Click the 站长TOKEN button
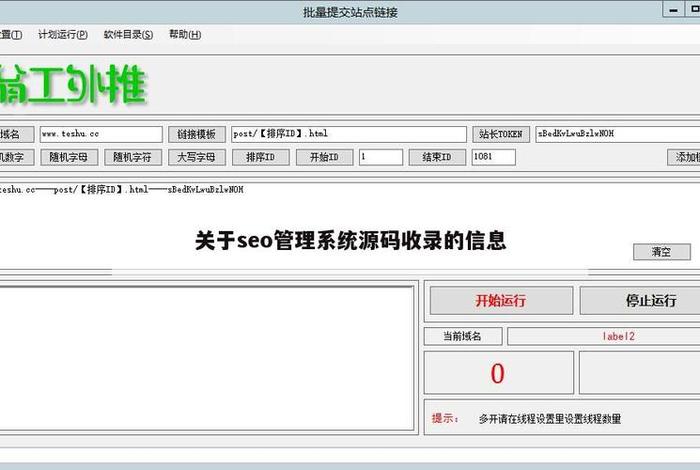This screenshot has height=470, width=700. [501, 134]
